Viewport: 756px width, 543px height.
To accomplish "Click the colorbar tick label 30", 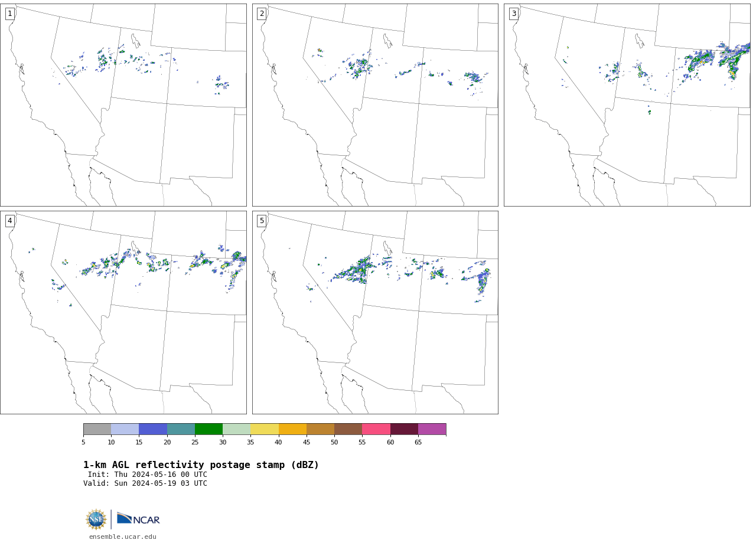I will [223, 442].
